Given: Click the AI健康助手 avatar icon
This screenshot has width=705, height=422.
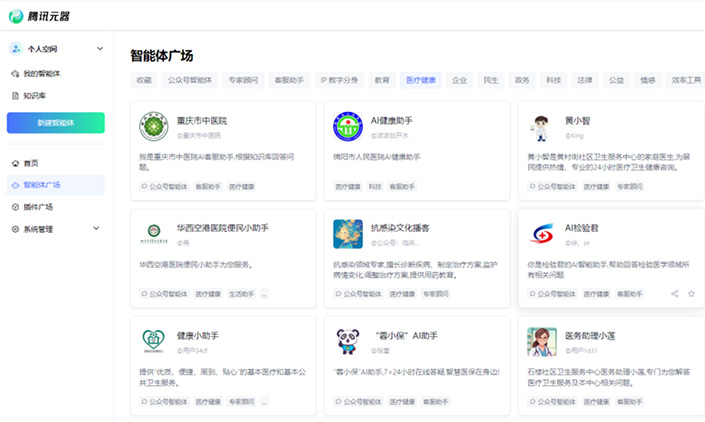Looking at the screenshot, I should 348,126.
